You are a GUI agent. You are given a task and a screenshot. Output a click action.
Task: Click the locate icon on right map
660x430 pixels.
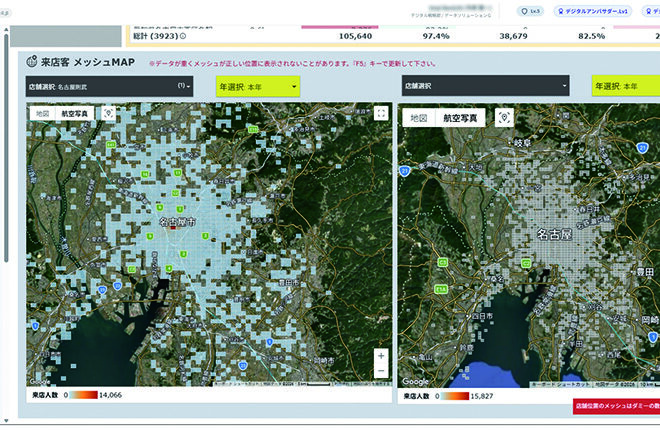pos(504,117)
